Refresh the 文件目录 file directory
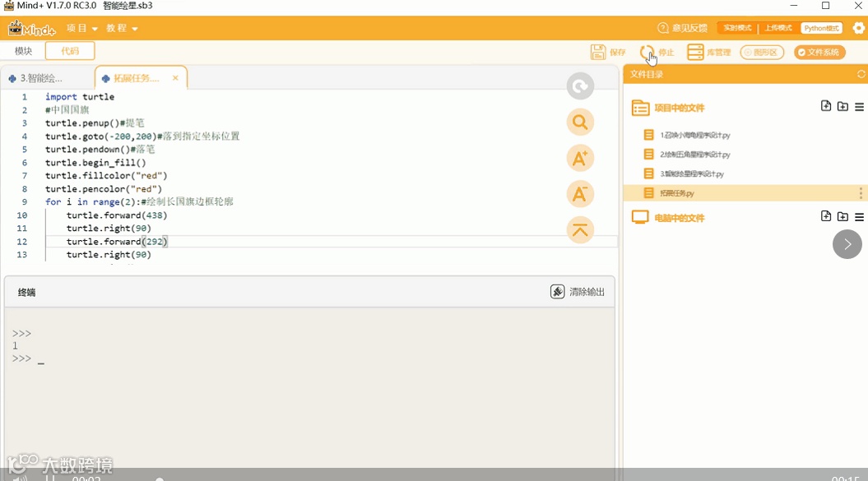 click(861, 74)
